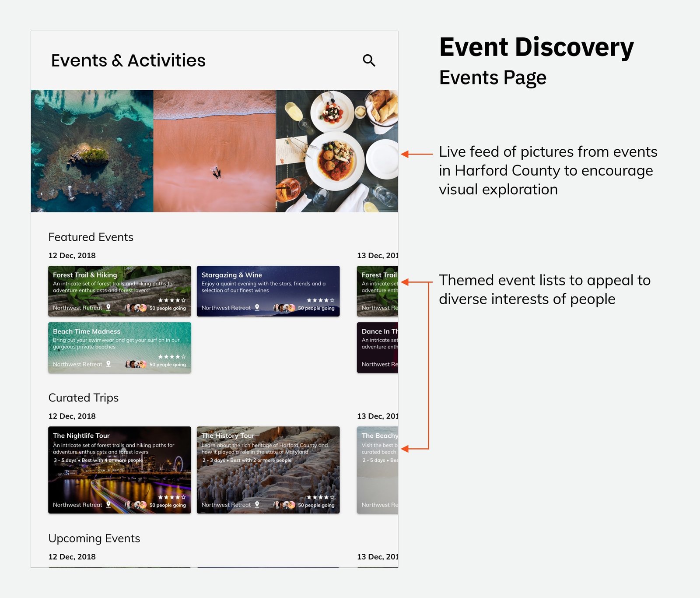Open the island aerial photo in feed
Image resolution: width=700 pixels, height=598 pixels.
coord(92,151)
